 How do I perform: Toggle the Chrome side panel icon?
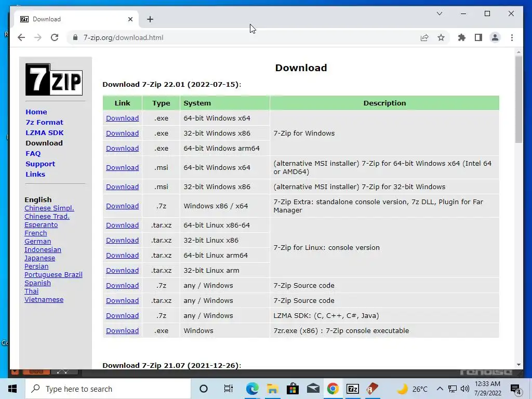(x=478, y=37)
